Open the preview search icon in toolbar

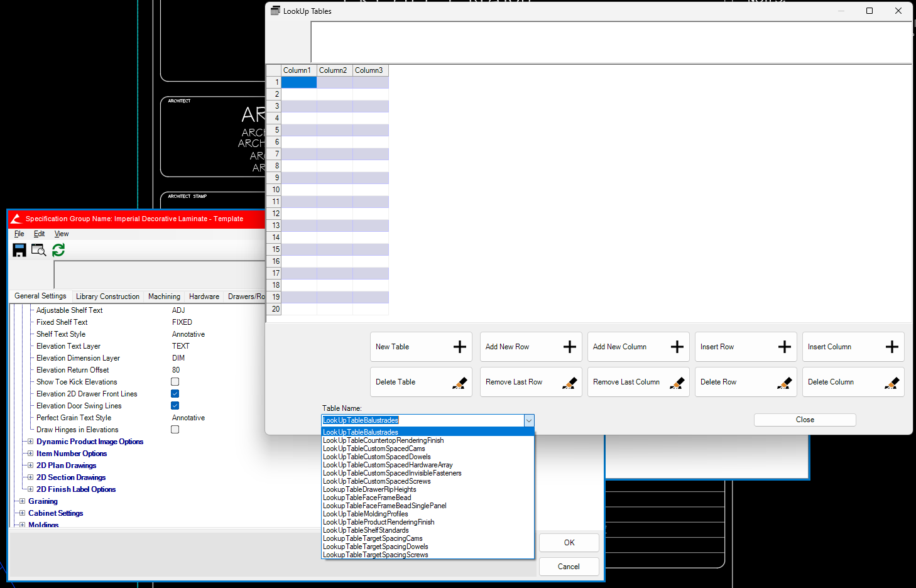pos(38,250)
